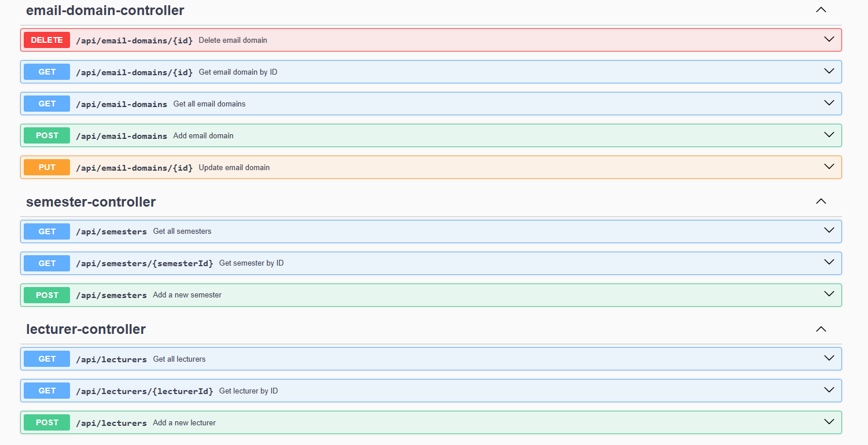
Task: Expand the Get all lecturers chevron
Action: 829,358
